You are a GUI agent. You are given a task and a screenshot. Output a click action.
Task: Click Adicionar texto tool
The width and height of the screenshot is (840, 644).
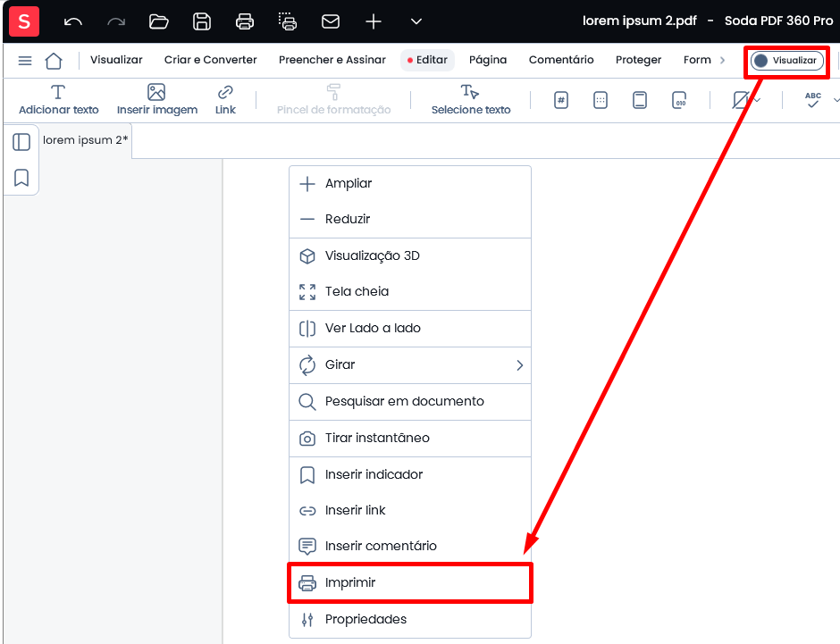[x=59, y=100]
